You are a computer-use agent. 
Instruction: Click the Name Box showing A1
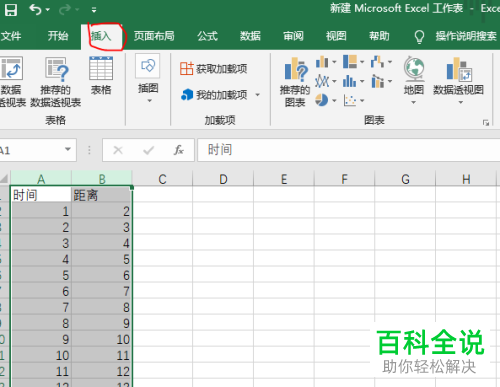coord(31,150)
